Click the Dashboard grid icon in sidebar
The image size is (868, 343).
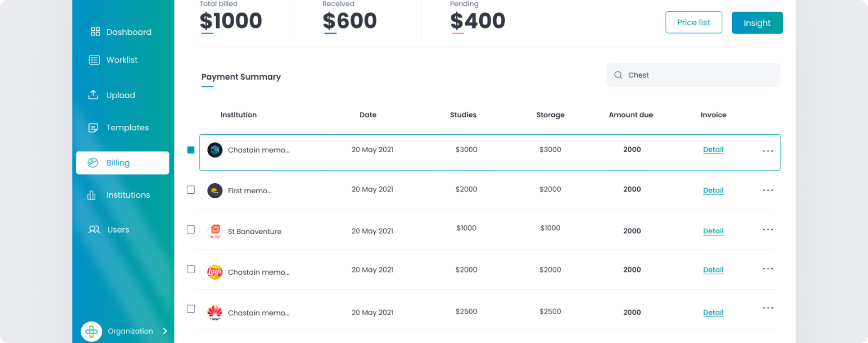(x=95, y=32)
